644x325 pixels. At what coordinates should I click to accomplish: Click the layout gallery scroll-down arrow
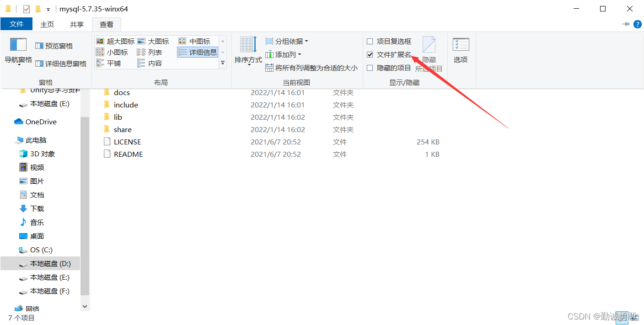click(x=223, y=52)
